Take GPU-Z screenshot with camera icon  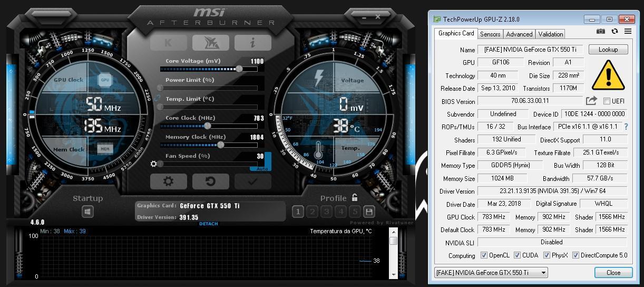click(601, 32)
